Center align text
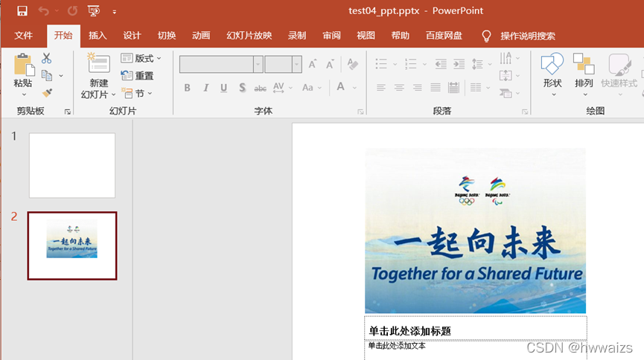This screenshot has height=360, width=644. point(399,88)
